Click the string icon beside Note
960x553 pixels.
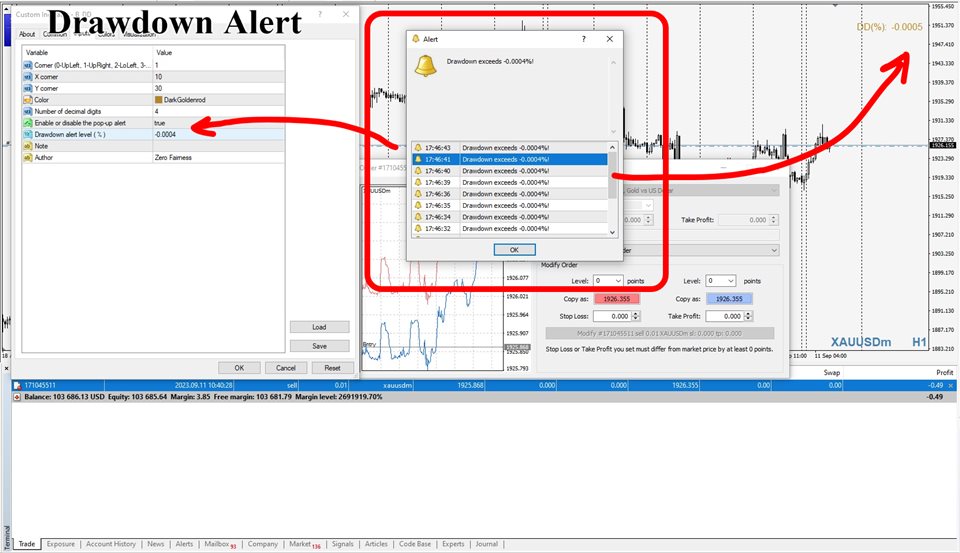tap(28, 146)
